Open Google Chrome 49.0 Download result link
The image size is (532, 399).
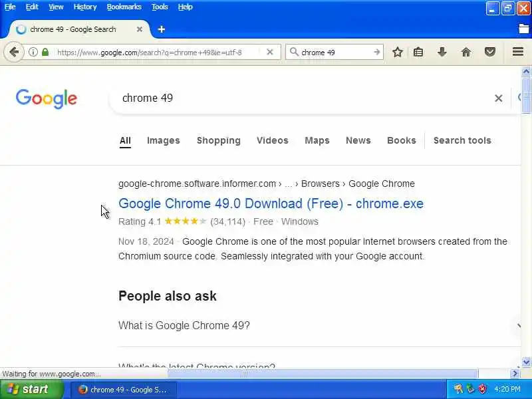click(x=271, y=203)
